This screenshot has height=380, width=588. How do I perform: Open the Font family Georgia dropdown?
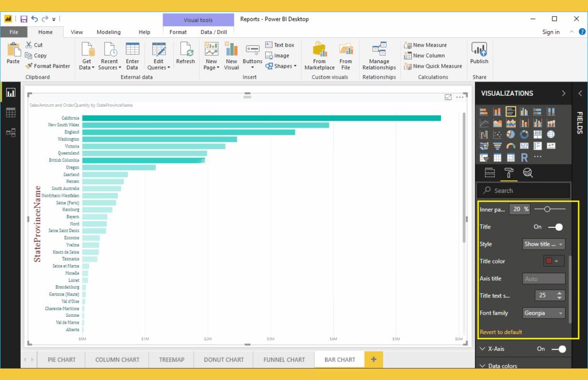click(544, 313)
